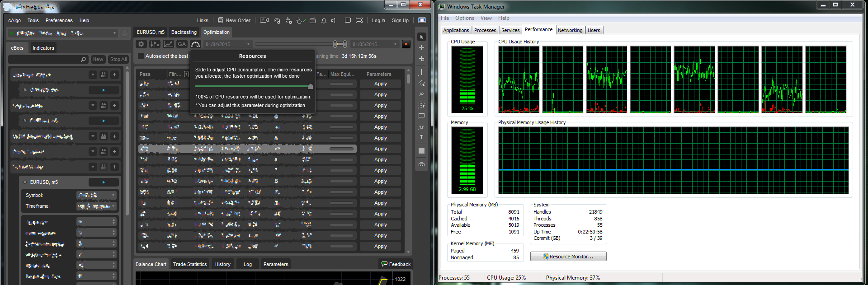This screenshot has height=285, width=868.
Task: Stop optimization with the red stop button
Action: pyautogui.click(x=406, y=44)
